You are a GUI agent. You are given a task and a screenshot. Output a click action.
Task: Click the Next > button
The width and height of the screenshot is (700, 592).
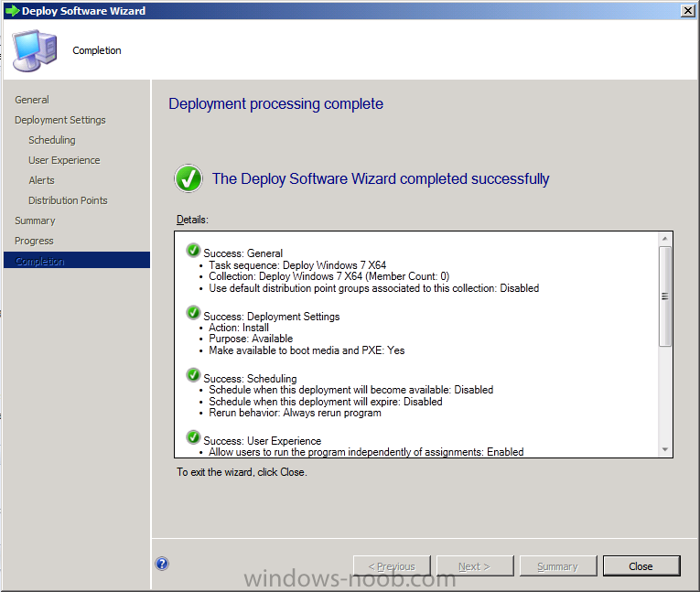(475, 566)
